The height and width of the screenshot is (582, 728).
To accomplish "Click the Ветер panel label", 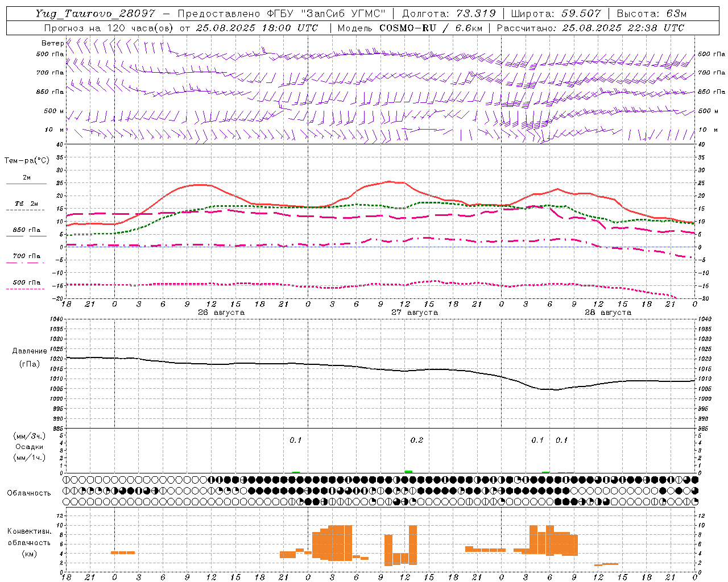I will [52, 43].
